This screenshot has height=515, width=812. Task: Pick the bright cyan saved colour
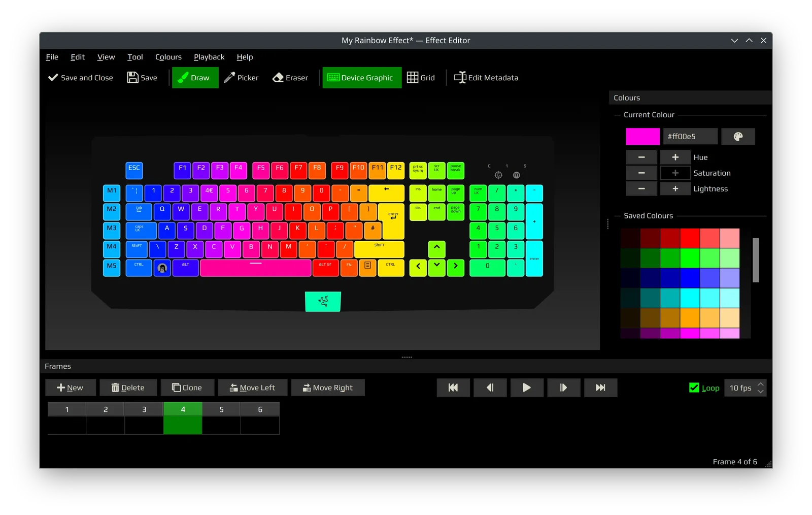pyautogui.click(x=690, y=298)
